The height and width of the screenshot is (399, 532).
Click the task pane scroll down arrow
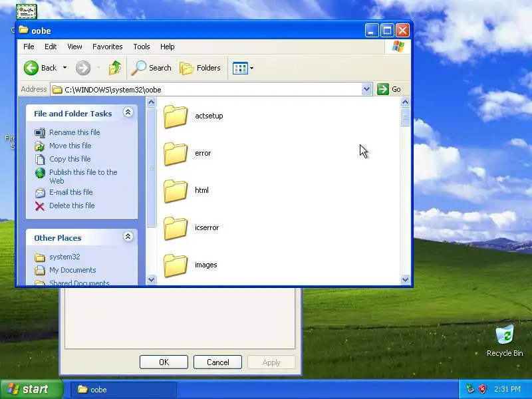(x=152, y=279)
